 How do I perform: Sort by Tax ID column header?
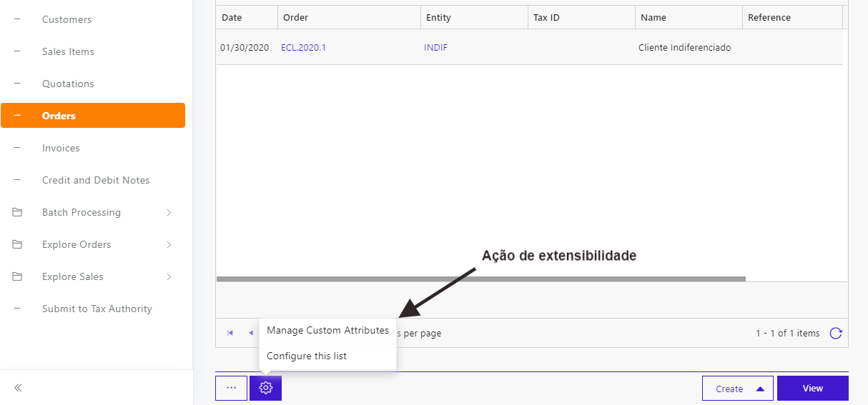tap(581, 17)
